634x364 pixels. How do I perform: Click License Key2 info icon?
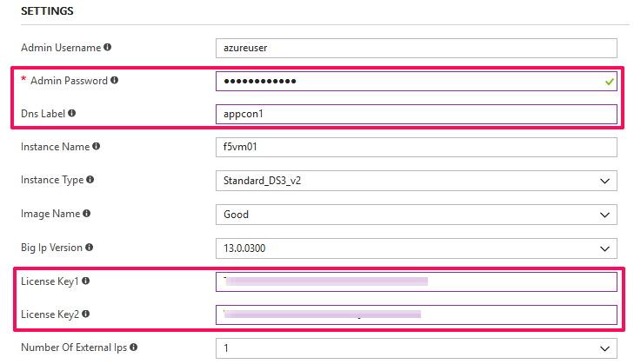click(85, 314)
